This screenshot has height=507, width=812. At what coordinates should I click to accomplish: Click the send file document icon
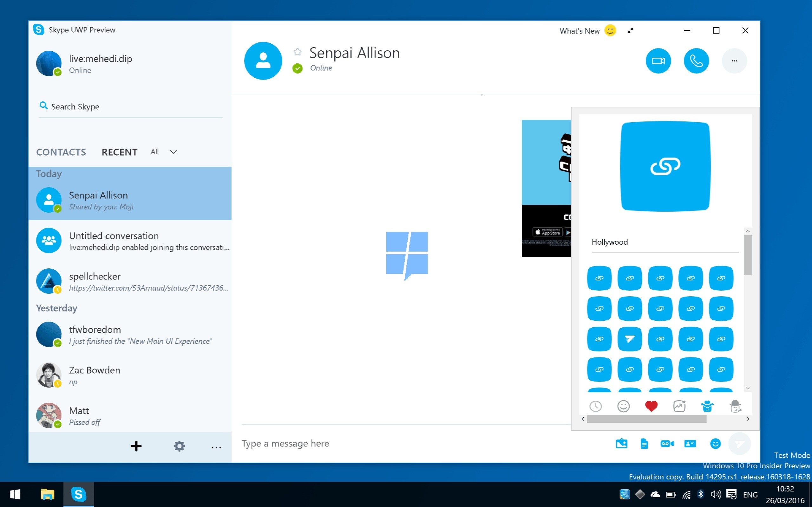644,444
